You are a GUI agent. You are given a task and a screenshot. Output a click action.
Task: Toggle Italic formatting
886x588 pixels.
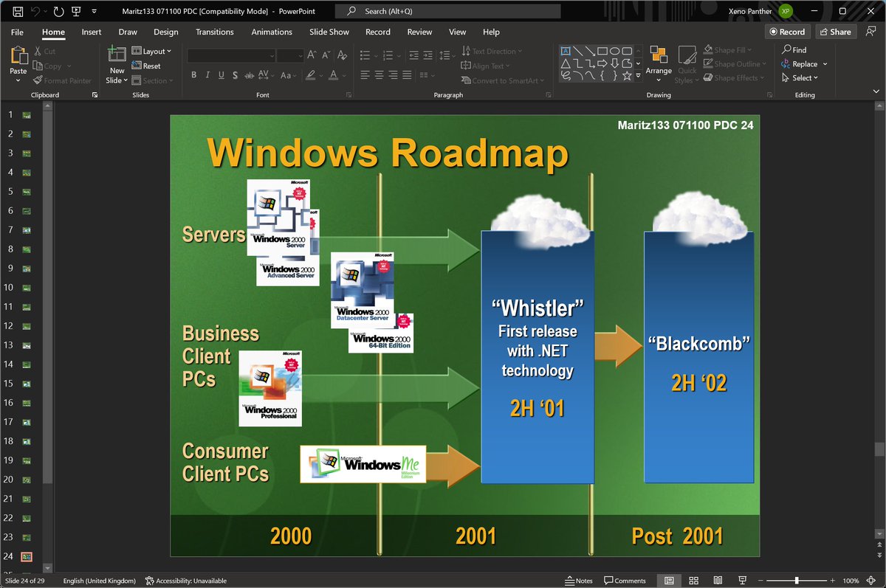[x=208, y=75]
